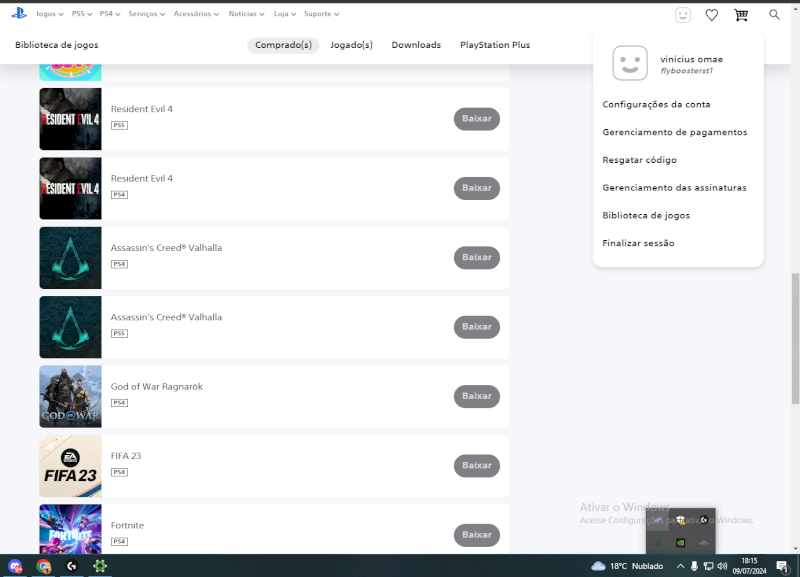Expand the Acessórios menu
This screenshot has height=577, width=800.
click(x=196, y=14)
